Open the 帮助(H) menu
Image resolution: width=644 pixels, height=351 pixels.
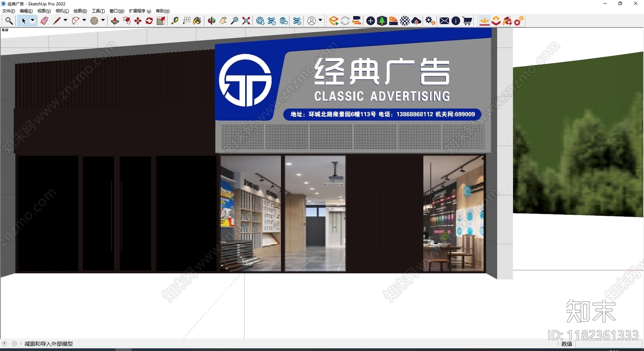point(163,11)
